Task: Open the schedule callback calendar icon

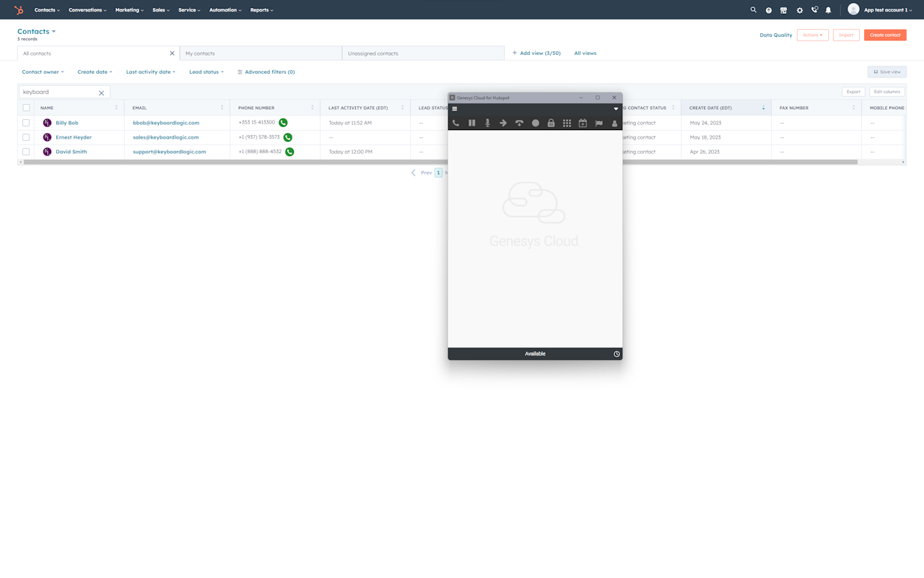Action: tap(583, 124)
